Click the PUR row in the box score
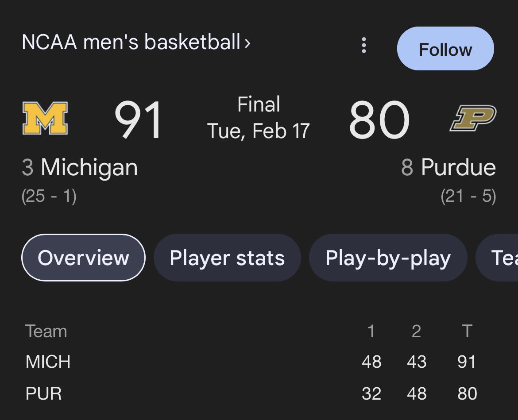Viewport: 518px width, 420px height. [251, 393]
